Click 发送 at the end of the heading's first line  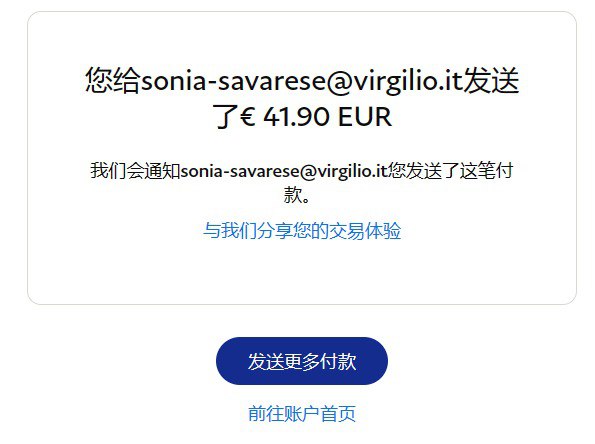tap(491, 80)
